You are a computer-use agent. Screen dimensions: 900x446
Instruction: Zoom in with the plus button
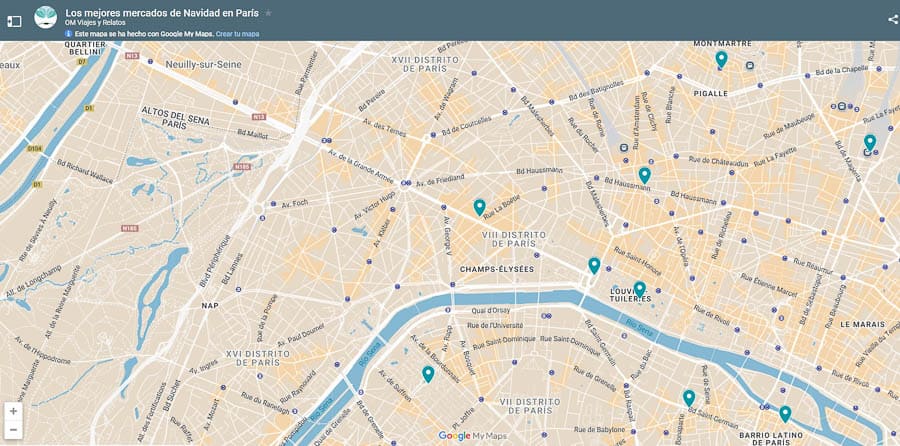(x=13, y=411)
